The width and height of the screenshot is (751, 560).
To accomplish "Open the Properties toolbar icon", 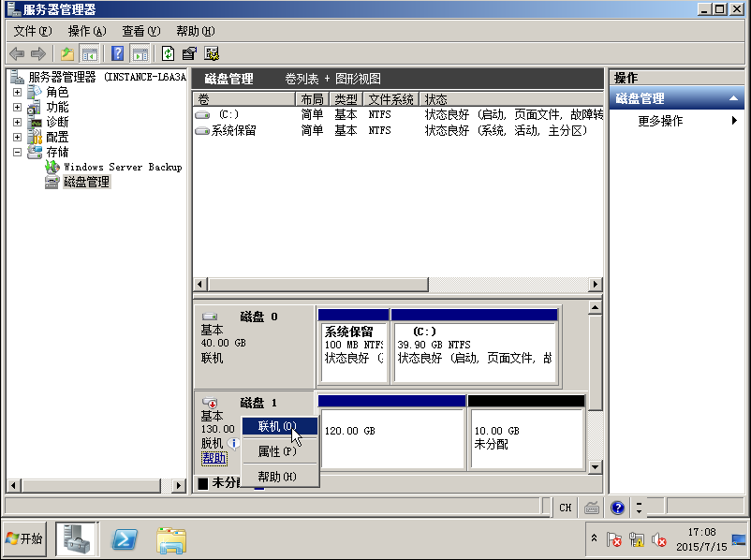I will [190, 53].
